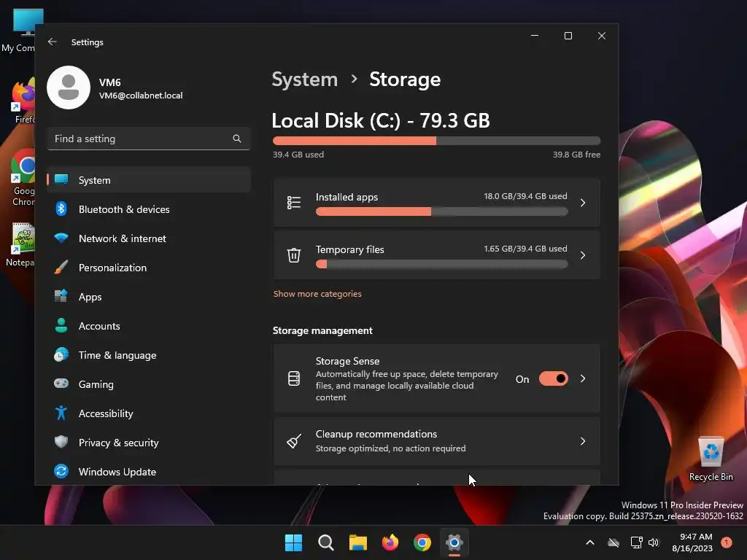This screenshot has width=747, height=560.
Task: Click the Installed apps usage bar
Action: (x=441, y=212)
